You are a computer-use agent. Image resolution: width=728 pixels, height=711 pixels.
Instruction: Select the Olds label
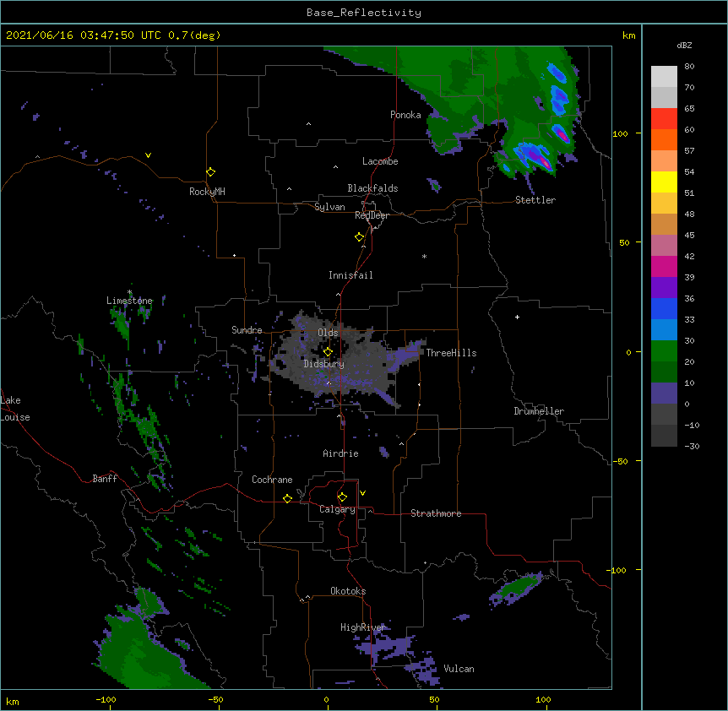click(x=328, y=333)
